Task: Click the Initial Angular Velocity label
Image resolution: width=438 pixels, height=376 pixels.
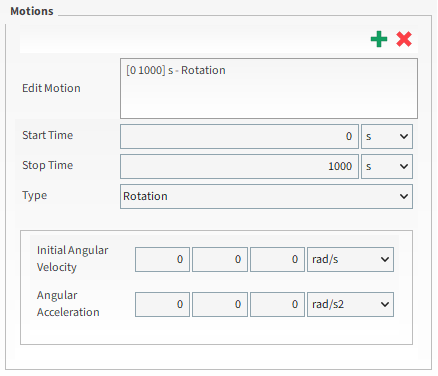Action: [72, 259]
